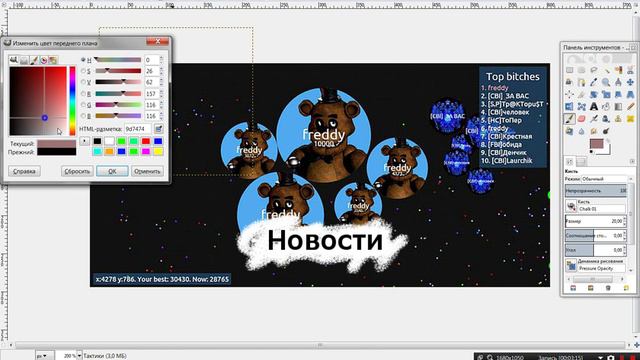Select the Crop tool

(x=582, y=94)
